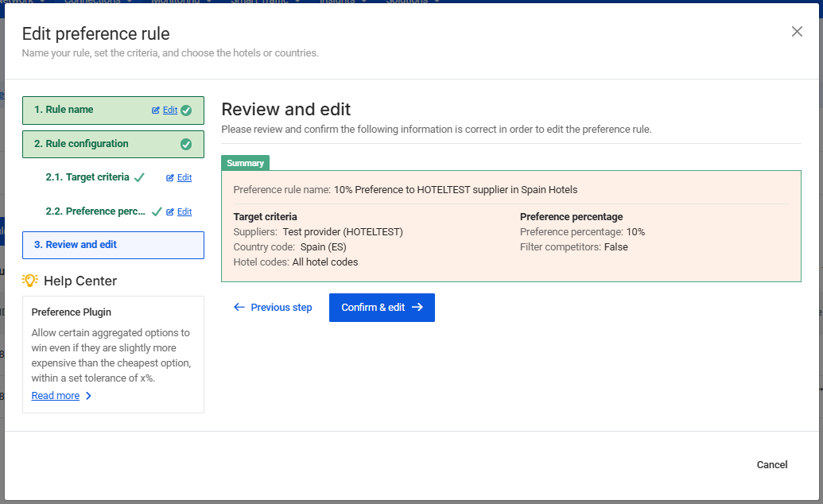
Task: Click the left arrow icon on Previous step
Action: [239, 308]
